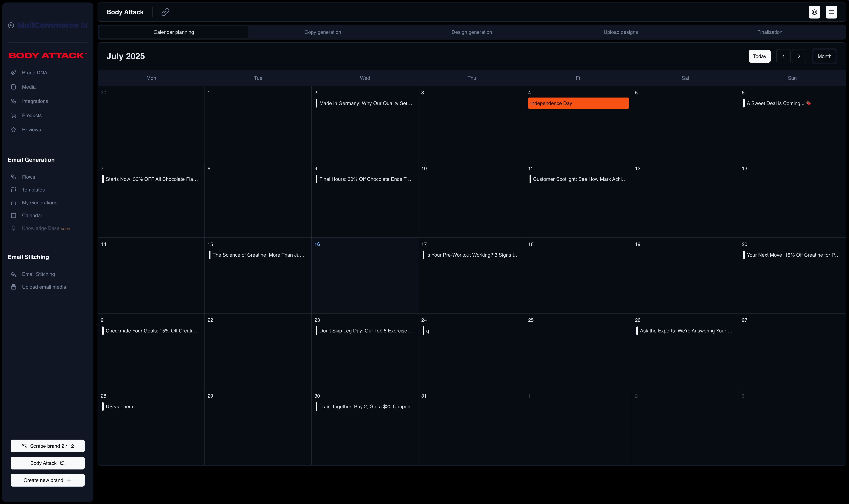This screenshot has width=849, height=504.
Task: Click the Create new brand button
Action: 48,480
